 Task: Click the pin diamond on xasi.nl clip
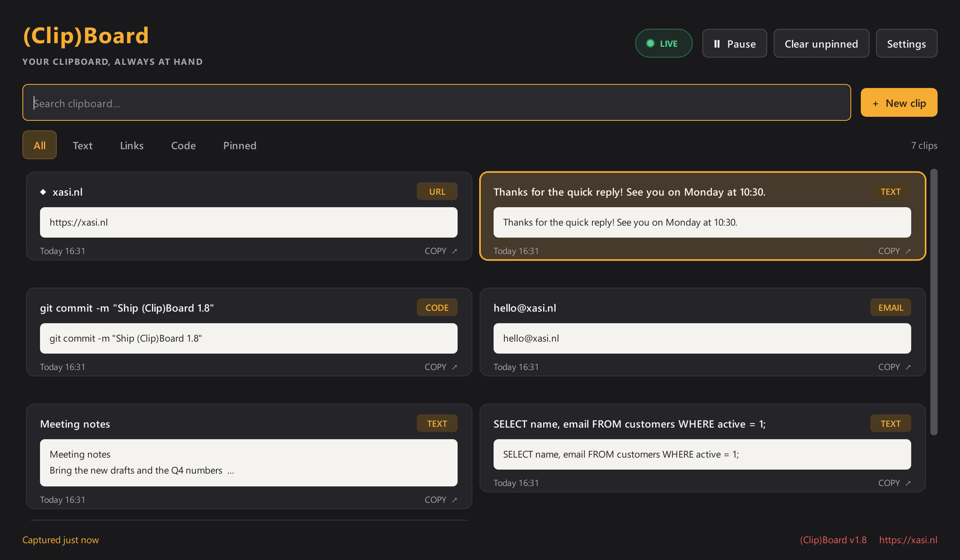[43, 192]
